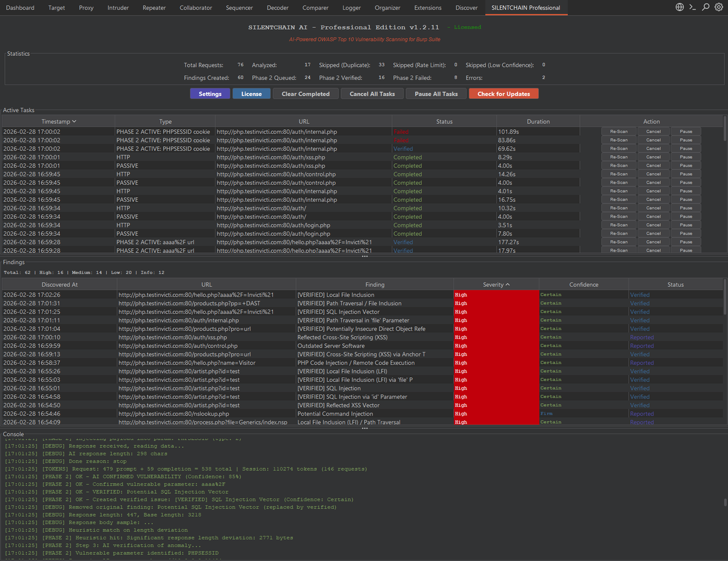Click the Pause All Tasks button
The image size is (728, 561).
[436, 94]
